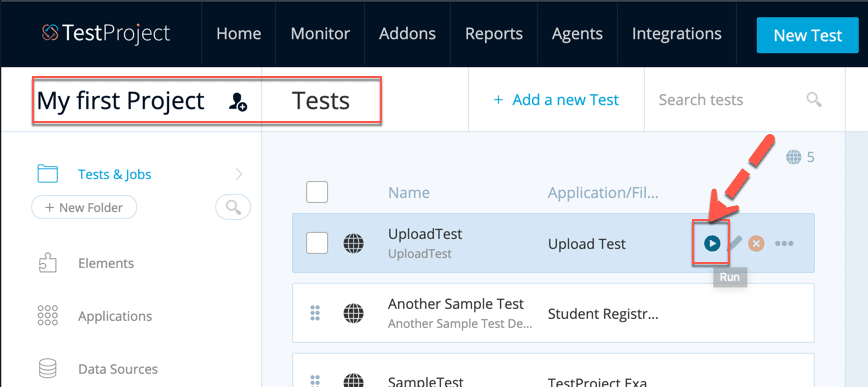The image size is (868, 387).
Task: Click the add-user icon beside My first Project
Action: (238, 101)
